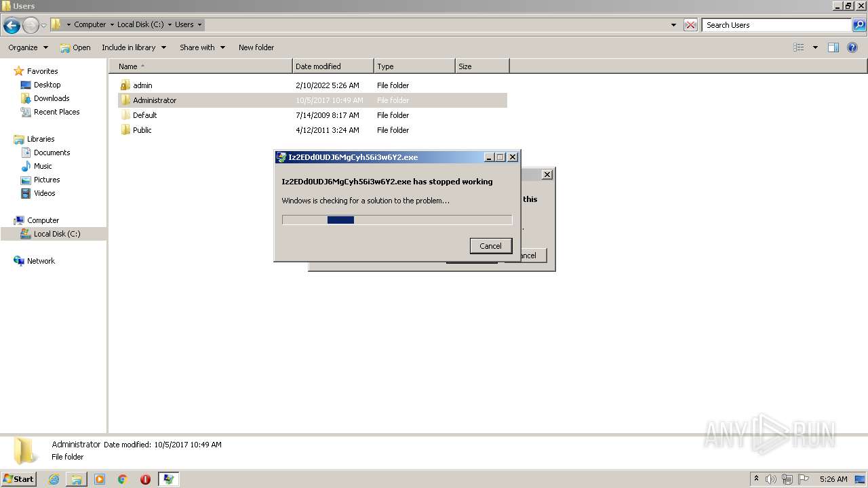Click the stop loading red X icon
This screenshot has width=868, height=488.
click(x=690, y=25)
